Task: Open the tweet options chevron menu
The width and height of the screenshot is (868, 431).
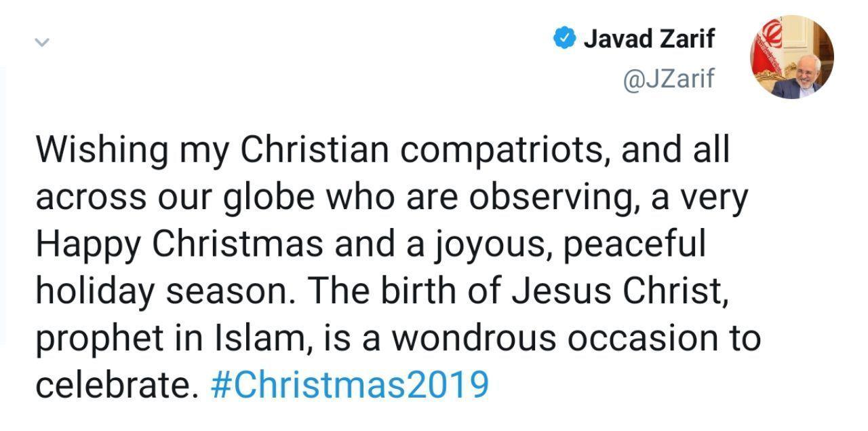Action: click(42, 42)
